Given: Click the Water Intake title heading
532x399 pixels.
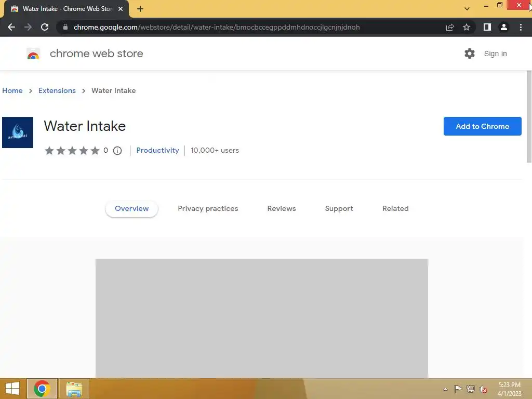Looking at the screenshot, I should coord(85,126).
